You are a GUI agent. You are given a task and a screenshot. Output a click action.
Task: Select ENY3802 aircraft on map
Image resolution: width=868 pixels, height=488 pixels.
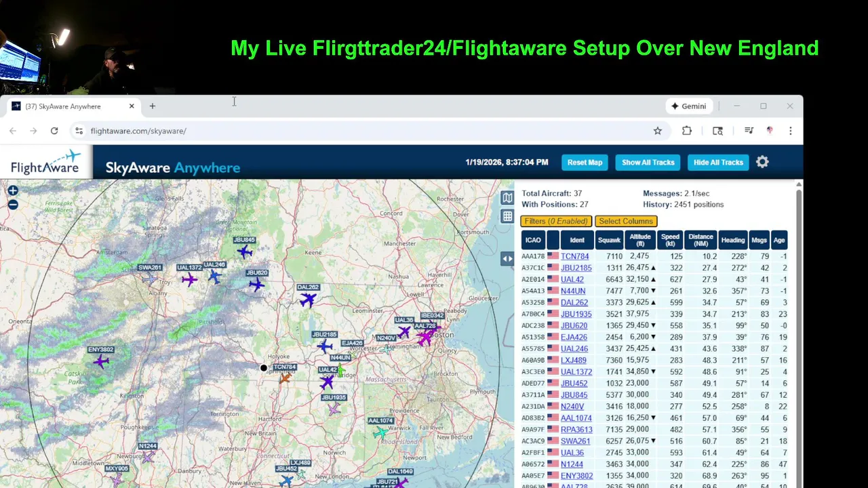[x=101, y=361]
